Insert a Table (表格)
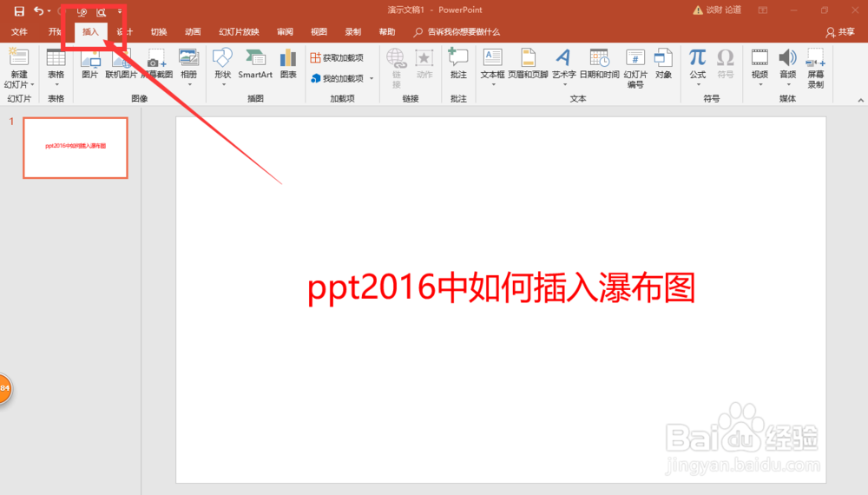This screenshot has height=495, width=868. coord(56,69)
